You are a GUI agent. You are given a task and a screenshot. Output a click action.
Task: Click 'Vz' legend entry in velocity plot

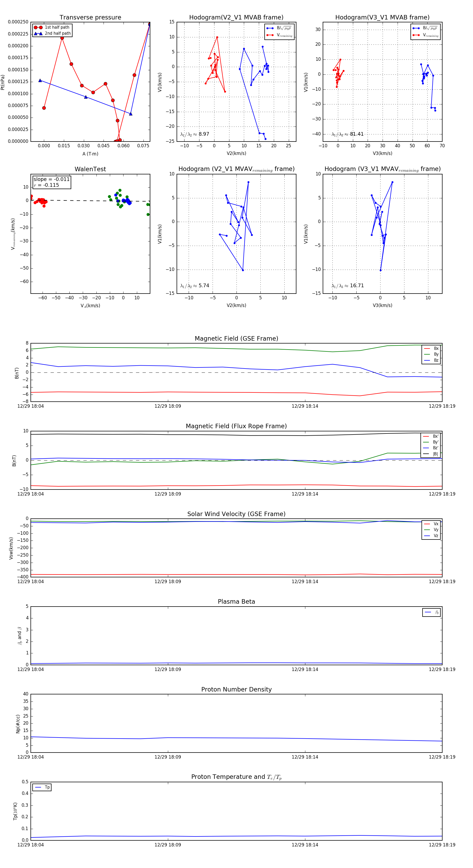pos(431,536)
